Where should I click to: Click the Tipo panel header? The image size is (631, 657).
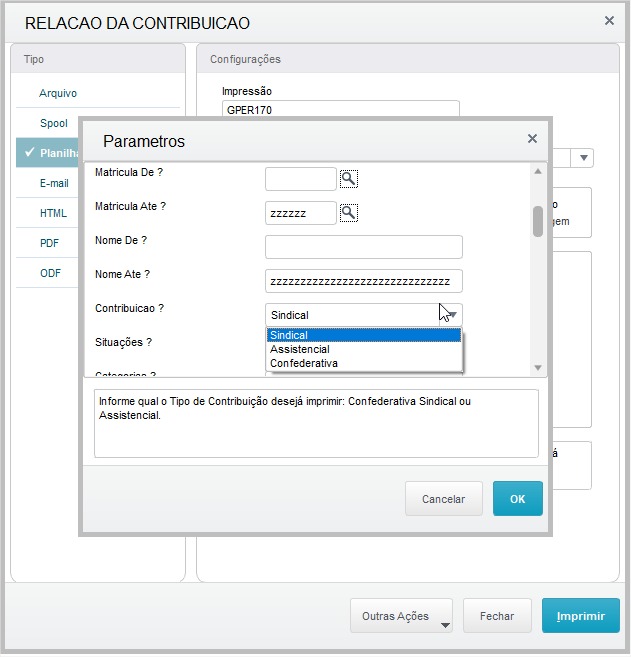[98, 59]
